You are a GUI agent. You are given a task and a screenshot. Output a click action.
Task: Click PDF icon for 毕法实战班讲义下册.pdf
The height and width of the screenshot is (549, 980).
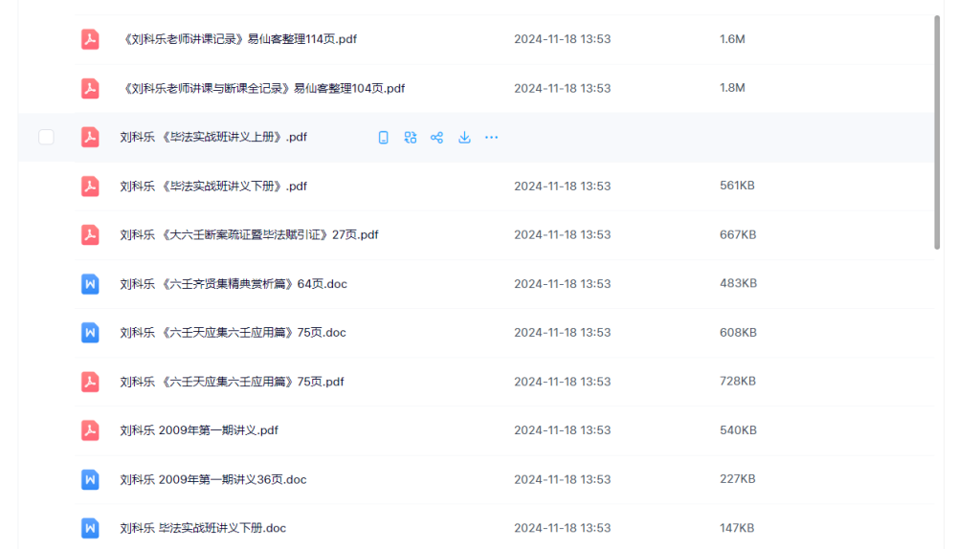click(90, 187)
